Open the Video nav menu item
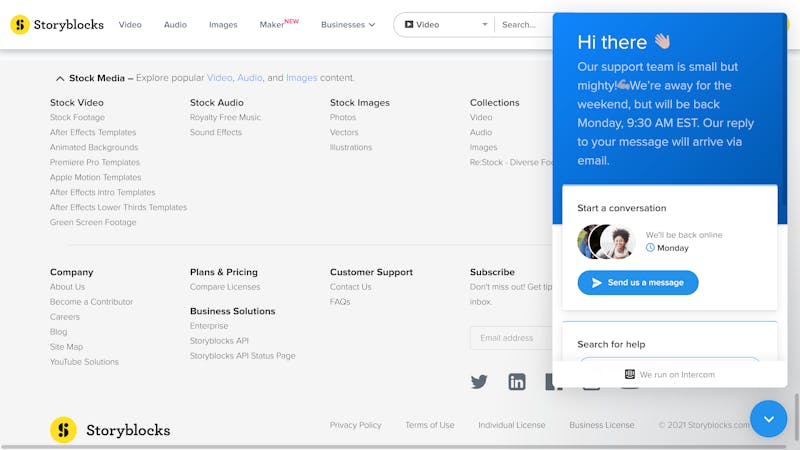The width and height of the screenshot is (800, 450). 130,24
